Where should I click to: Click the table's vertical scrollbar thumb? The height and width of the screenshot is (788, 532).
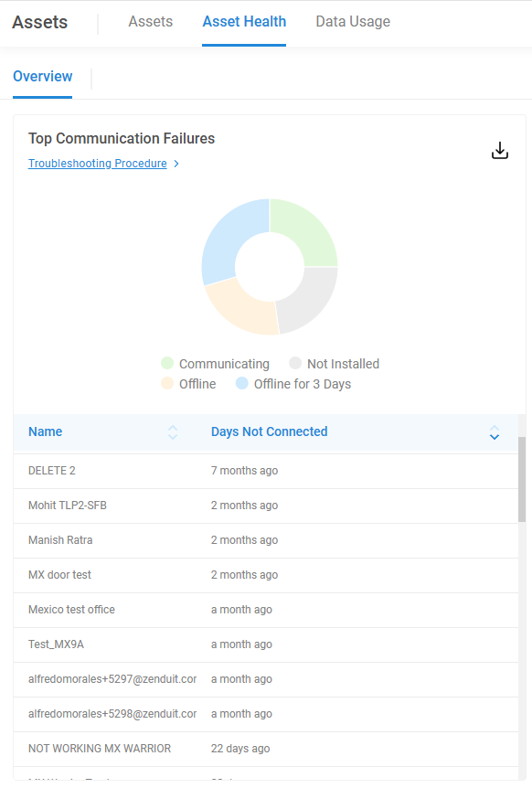(522, 479)
